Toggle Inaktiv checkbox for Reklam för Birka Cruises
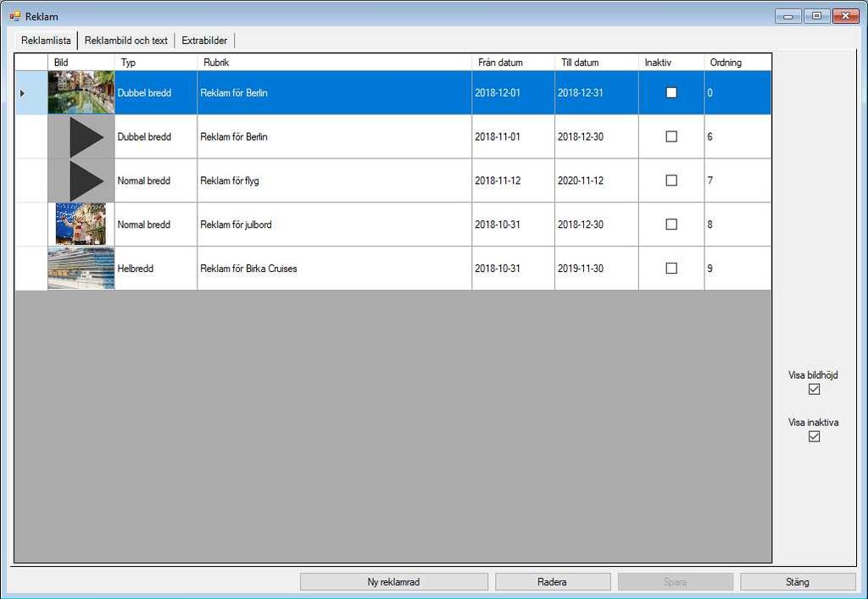 pos(671,269)
